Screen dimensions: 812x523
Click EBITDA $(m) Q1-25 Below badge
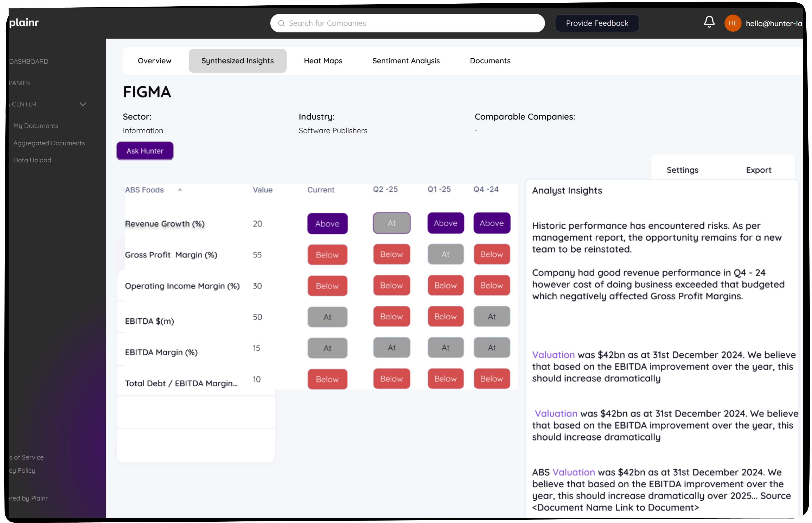(x=445, y=317)
